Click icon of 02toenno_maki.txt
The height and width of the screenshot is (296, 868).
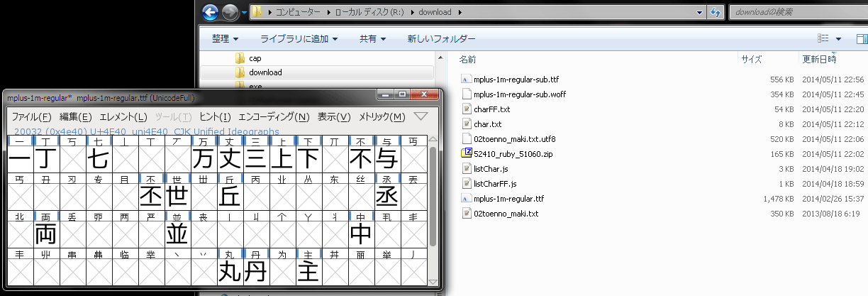[466, 213]
